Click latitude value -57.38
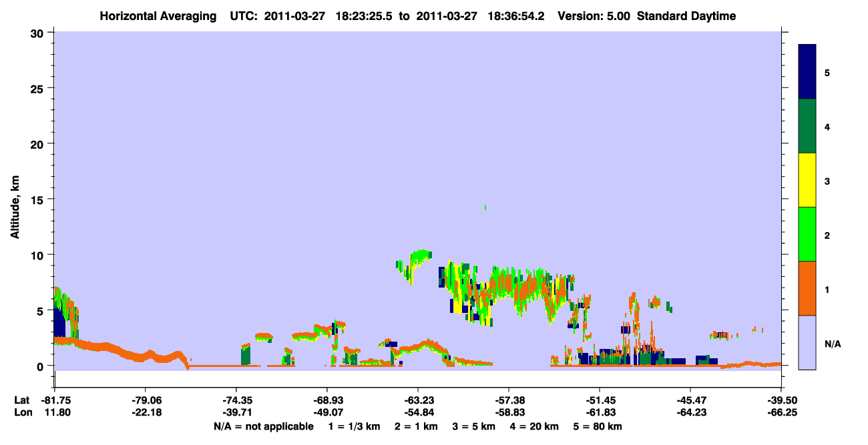Image resolution: width=868 pixels, height=445 pixels. [509, 400]
